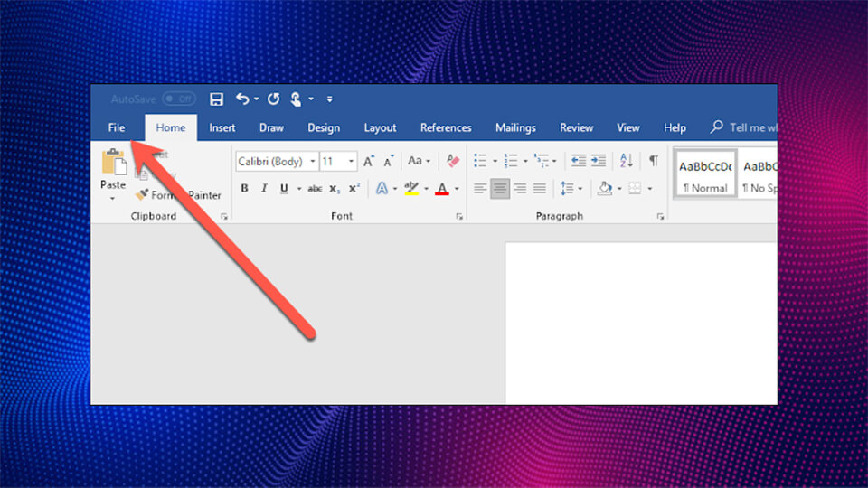
Task: Toggle the AutoSave switch
Action: [x=179, y=99]
